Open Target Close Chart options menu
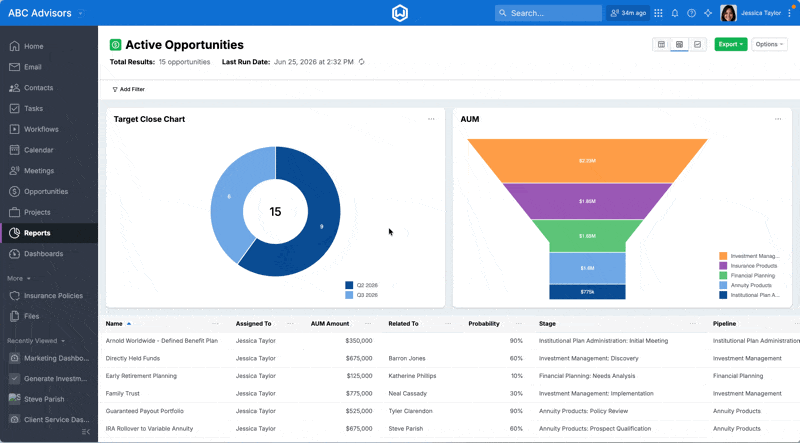The height and width of the screenshot is (443, 800). pos(431,119)
